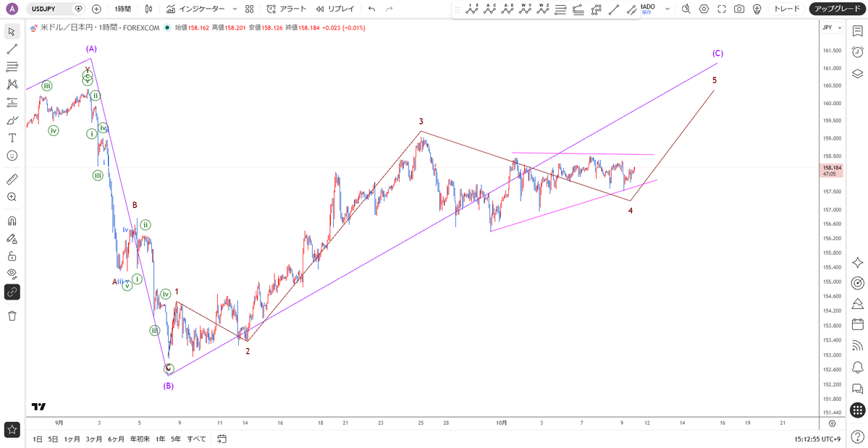Image resolution: width=868 pixels, height=448 pixels.
Task: Open the watchlist panel in right sidebar
Action: [857, 31]
